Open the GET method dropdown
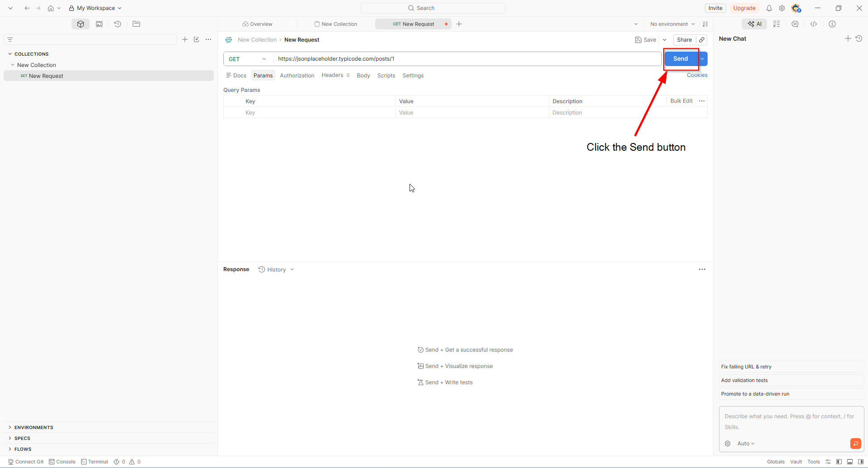Viewport: 868px width, 468px height. click(x=248, y=59)
